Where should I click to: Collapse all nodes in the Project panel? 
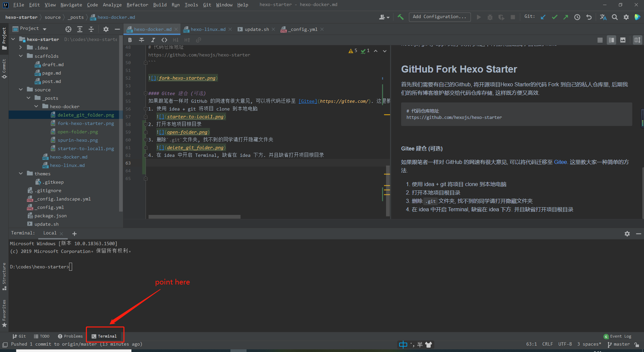[91, 29]
